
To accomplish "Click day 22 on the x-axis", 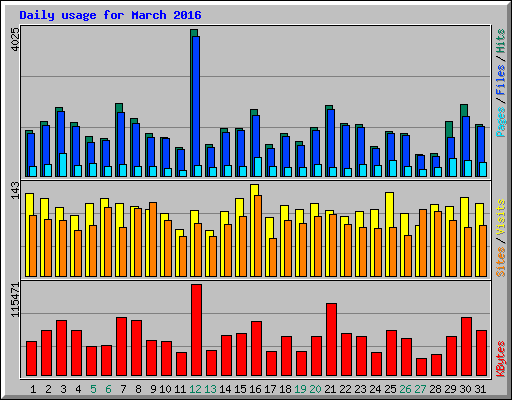I will (x=345, y=389).
